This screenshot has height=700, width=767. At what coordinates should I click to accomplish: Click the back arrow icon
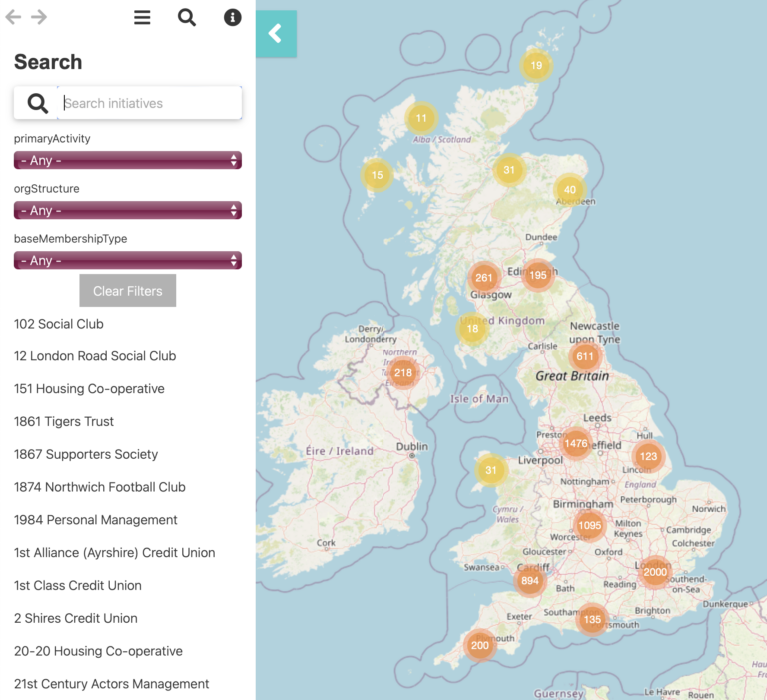13,17
